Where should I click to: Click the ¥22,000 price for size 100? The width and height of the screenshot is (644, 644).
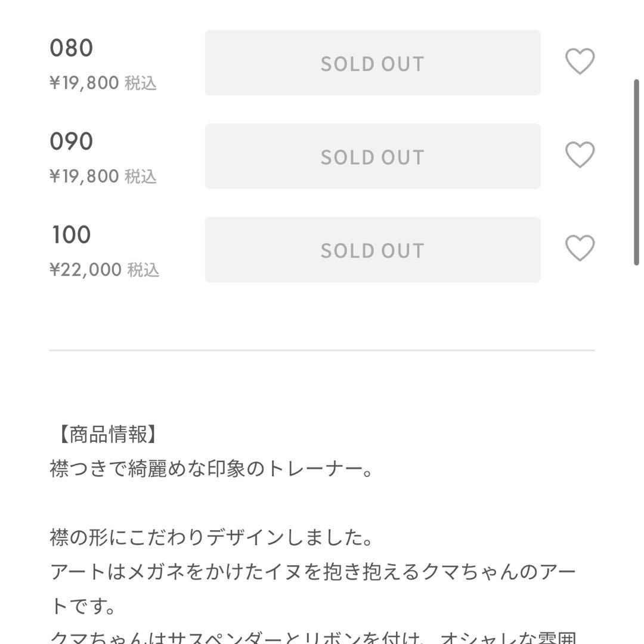click(x=85, y=270)
